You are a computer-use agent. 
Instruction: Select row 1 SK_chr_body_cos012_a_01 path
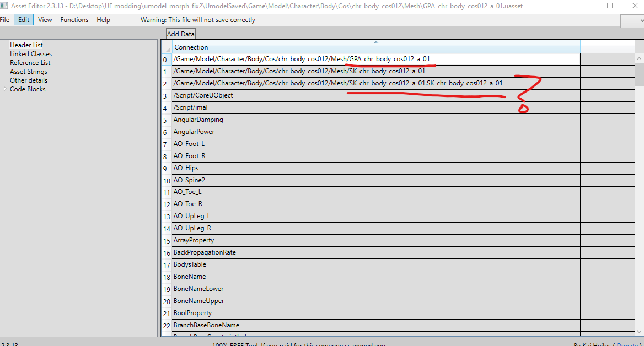tap(376, 72)
